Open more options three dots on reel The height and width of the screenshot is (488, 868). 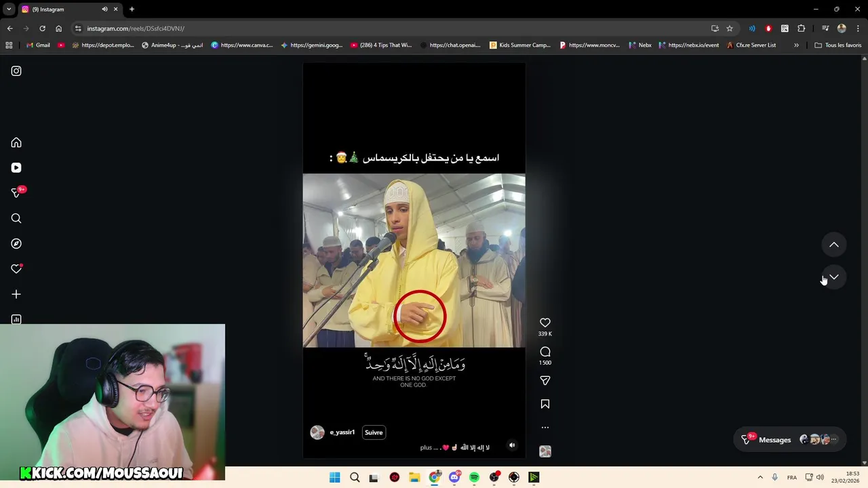545,428
